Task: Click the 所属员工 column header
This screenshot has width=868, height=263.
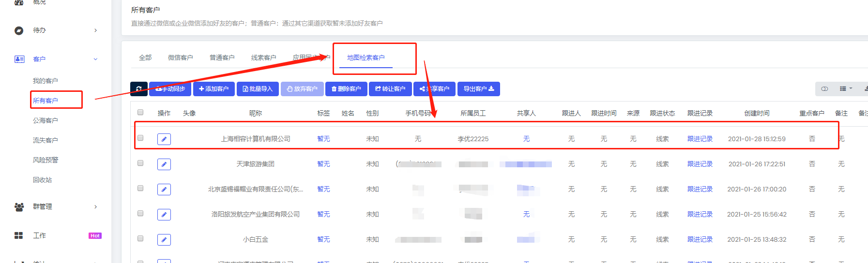Action: click(x=473, y=113)
